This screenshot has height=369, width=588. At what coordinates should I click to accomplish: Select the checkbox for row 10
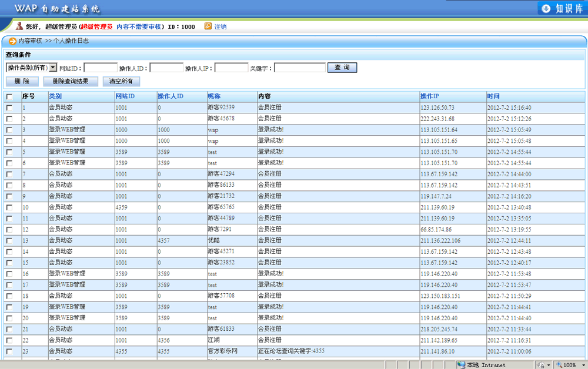(9, 207)
